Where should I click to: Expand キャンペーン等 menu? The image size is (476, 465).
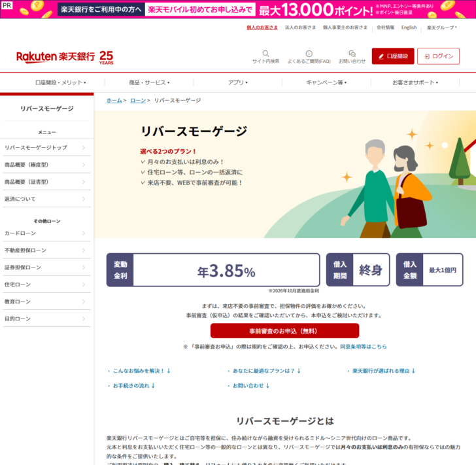point(326,82)
